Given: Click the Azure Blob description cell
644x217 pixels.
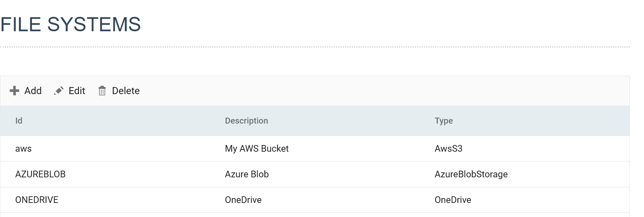Looking at the screenshot, I should pyautogui.click(x=315, y=174).
